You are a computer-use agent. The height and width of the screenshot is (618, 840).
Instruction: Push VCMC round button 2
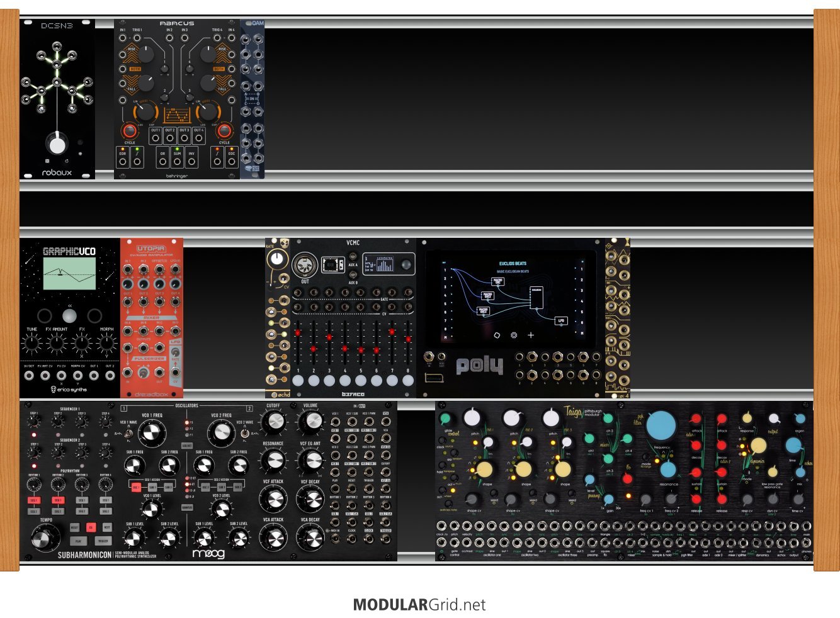coord(314,380)
